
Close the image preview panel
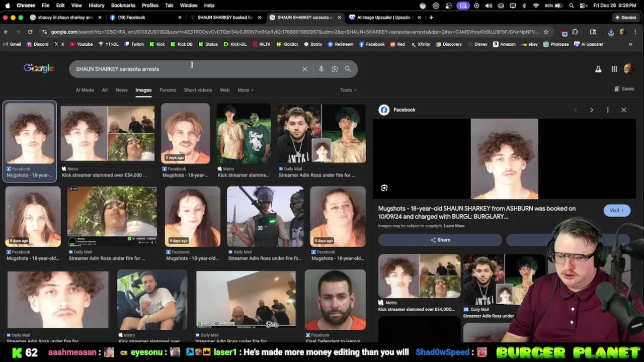point(623,110)
